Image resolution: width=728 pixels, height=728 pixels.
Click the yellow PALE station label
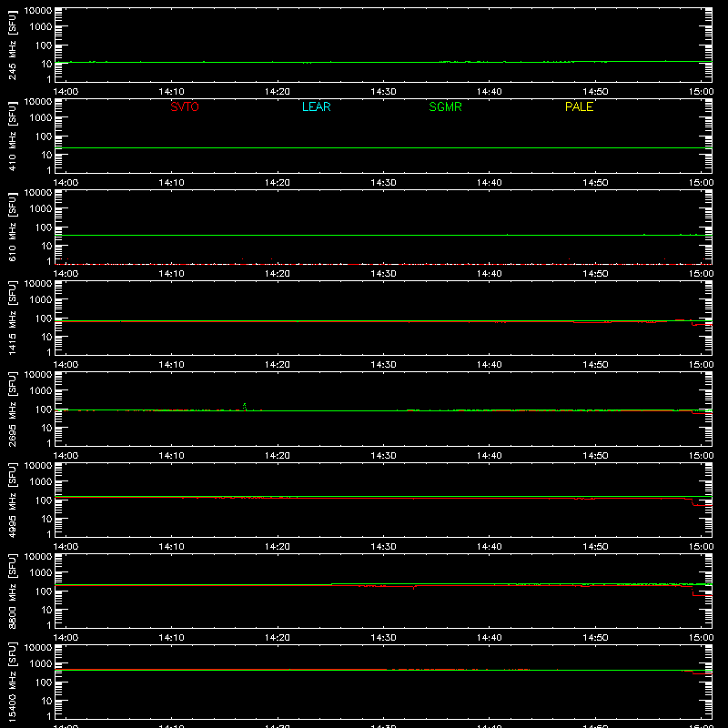click(x=579, y=106)
